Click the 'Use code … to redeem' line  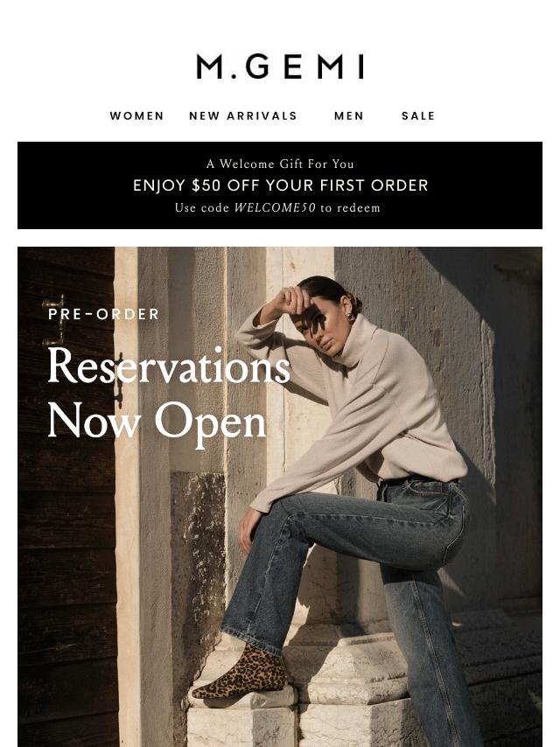click(278, 207)
